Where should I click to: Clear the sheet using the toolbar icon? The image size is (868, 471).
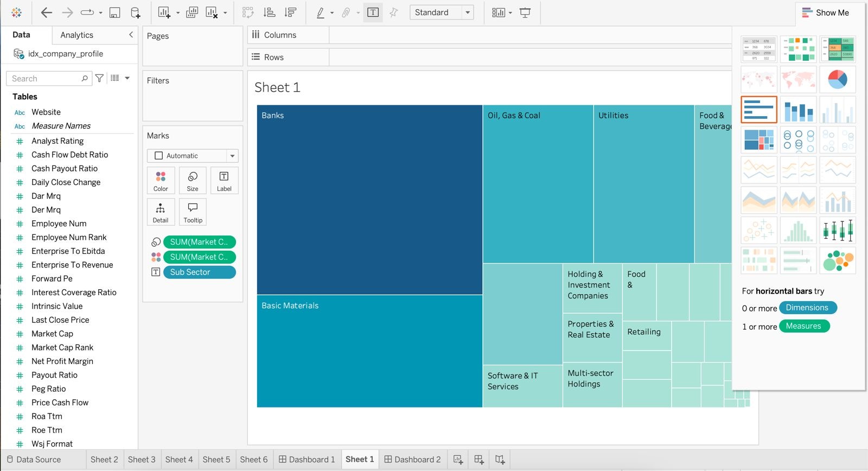212,12
